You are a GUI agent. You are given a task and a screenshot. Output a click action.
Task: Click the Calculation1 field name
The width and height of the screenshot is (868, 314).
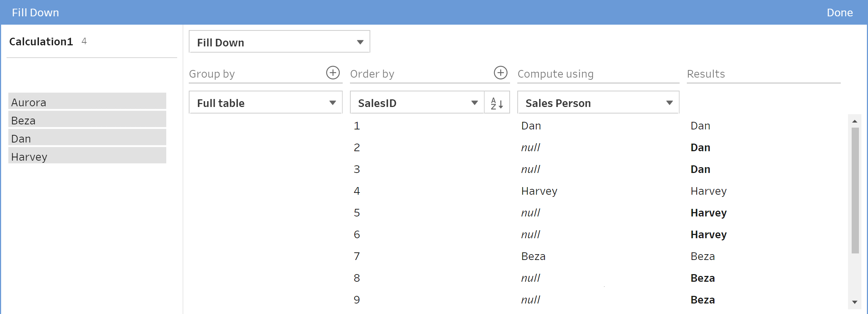click(x=41, y=42)
